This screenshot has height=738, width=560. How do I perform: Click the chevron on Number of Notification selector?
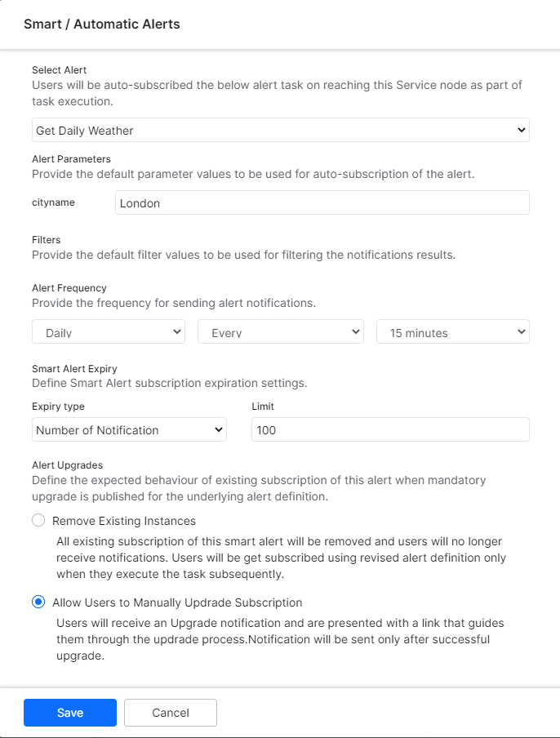[x=218, y=429]
